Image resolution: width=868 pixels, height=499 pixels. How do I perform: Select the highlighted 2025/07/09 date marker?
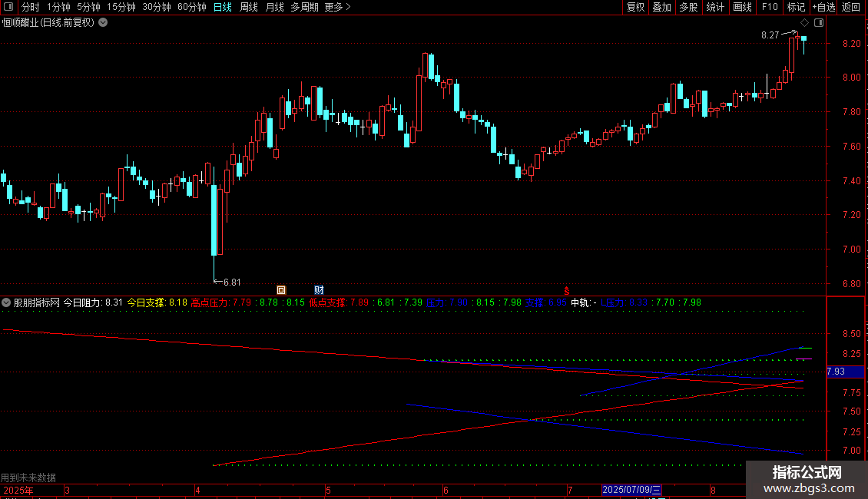(x=631, y=490)
